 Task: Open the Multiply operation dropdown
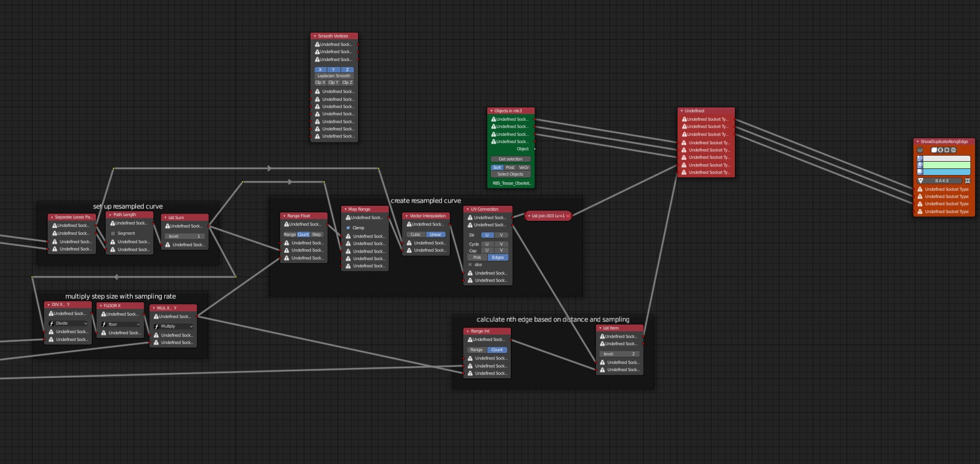(173, 326)
